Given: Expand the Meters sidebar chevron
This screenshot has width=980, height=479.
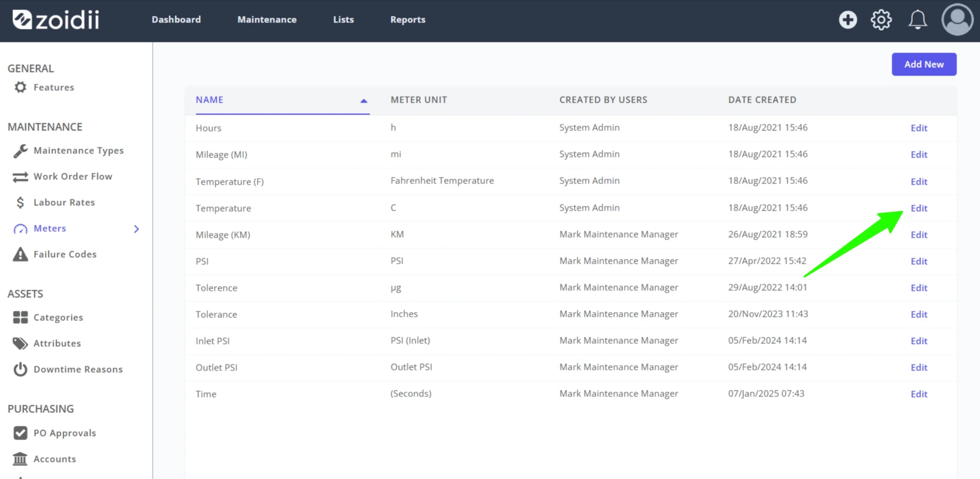Looking at the screenshot, I should coord(137,229).
